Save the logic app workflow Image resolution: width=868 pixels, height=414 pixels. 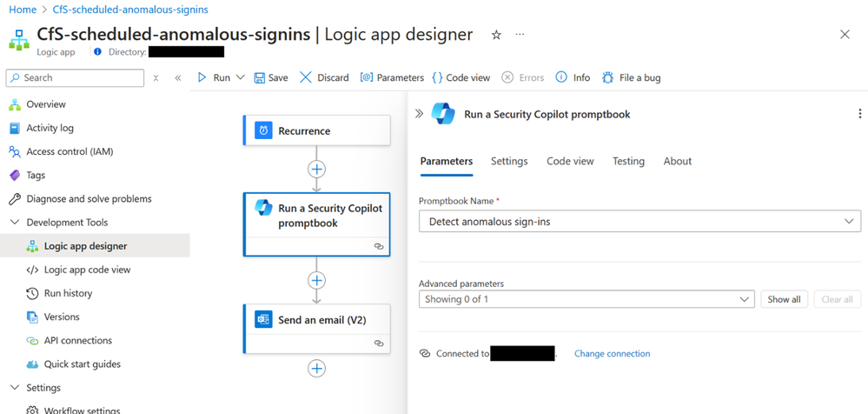[271, 77]
